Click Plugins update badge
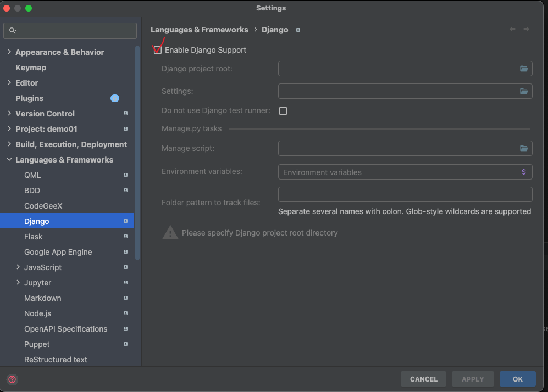Image resolution: width=548 pixels, height=392 pixels. click(x=115, y=98)
